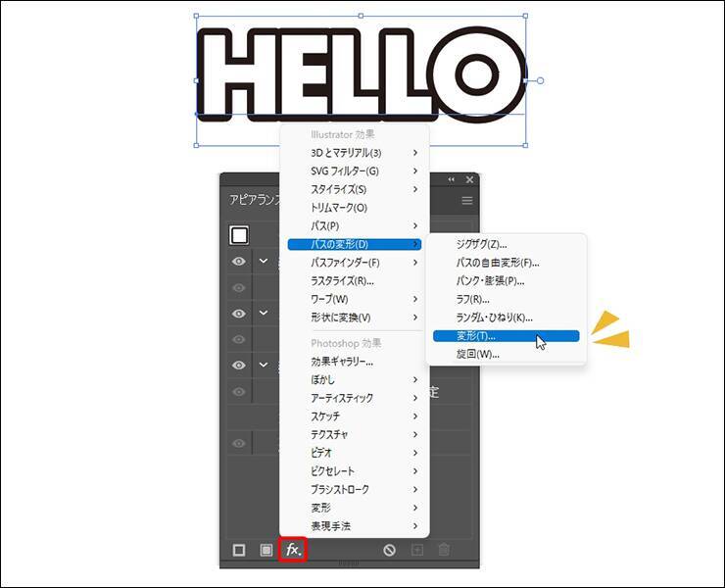The width and height of the screenshot is (725, 588).
Task: Open パス(P) submenu
Action: coord(355,225)
